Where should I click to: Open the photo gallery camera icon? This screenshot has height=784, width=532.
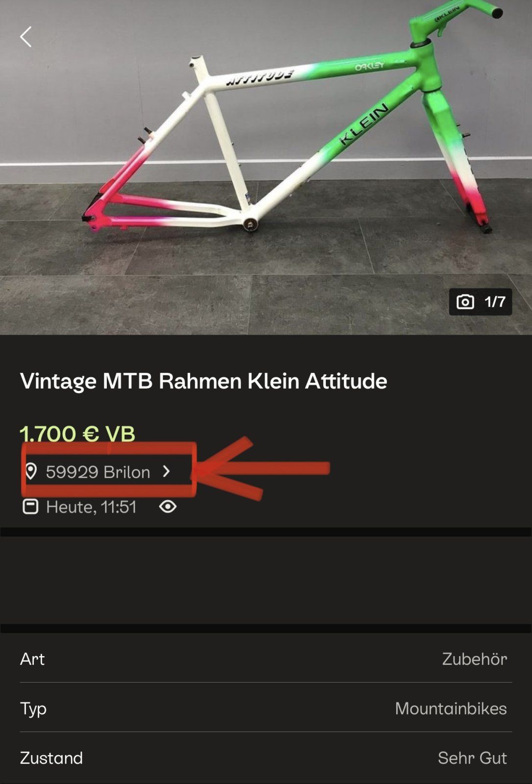click(465, 301)
